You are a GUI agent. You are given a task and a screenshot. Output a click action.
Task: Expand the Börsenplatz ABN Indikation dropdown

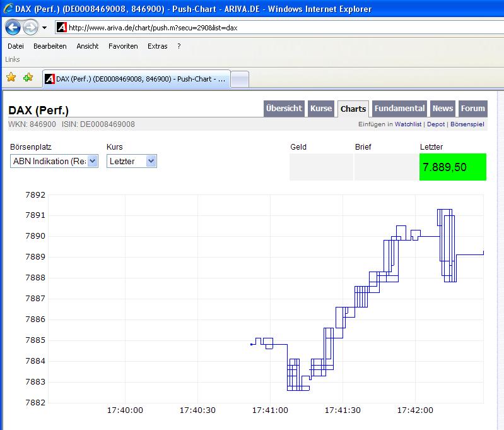54,161
